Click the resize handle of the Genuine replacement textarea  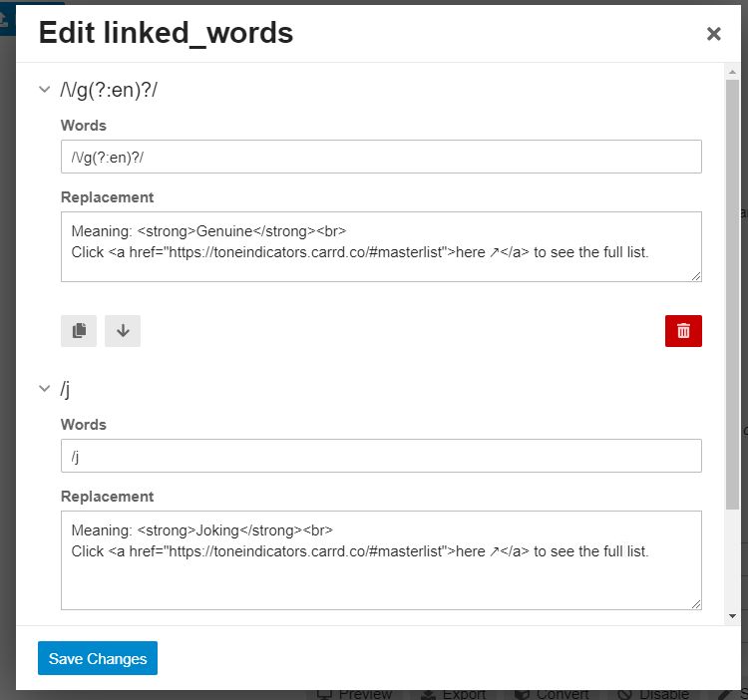coord(696,276)
